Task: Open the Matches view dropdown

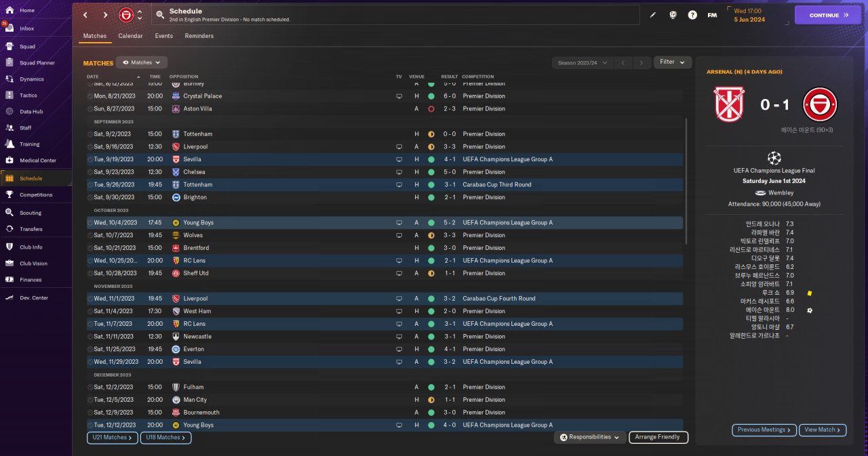Action: click(141, 62)
